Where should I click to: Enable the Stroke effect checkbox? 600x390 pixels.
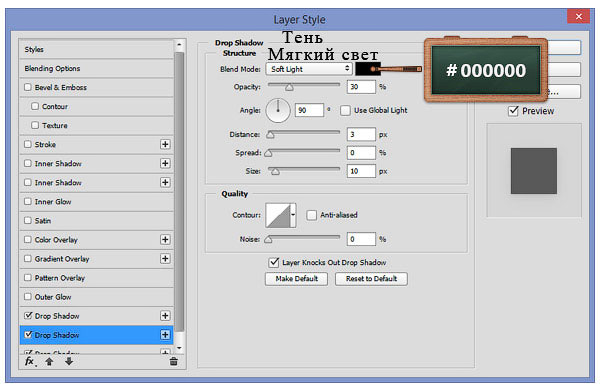[x=28, y=144]
